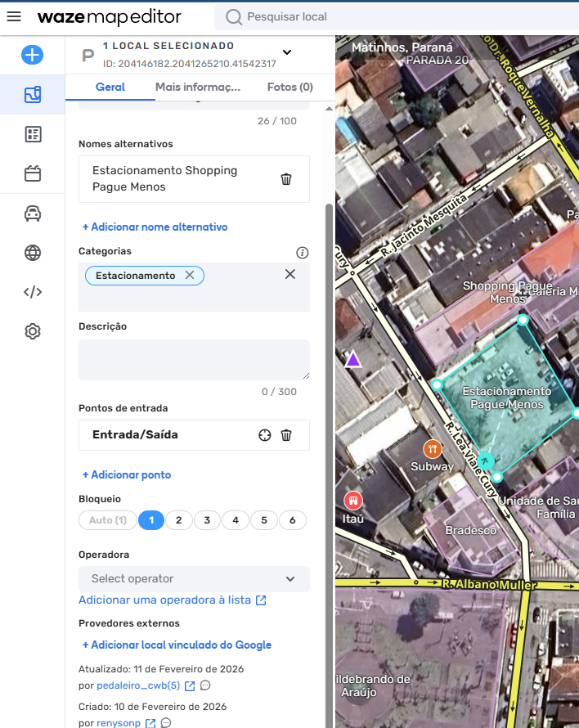
Task: Switch to the Mais informações tab
Action: point(197,87)
